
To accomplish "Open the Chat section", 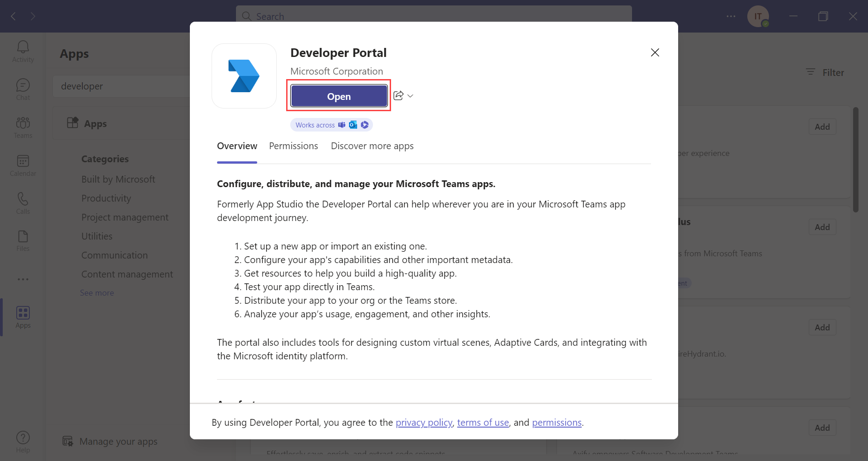I will click(23, 89).
